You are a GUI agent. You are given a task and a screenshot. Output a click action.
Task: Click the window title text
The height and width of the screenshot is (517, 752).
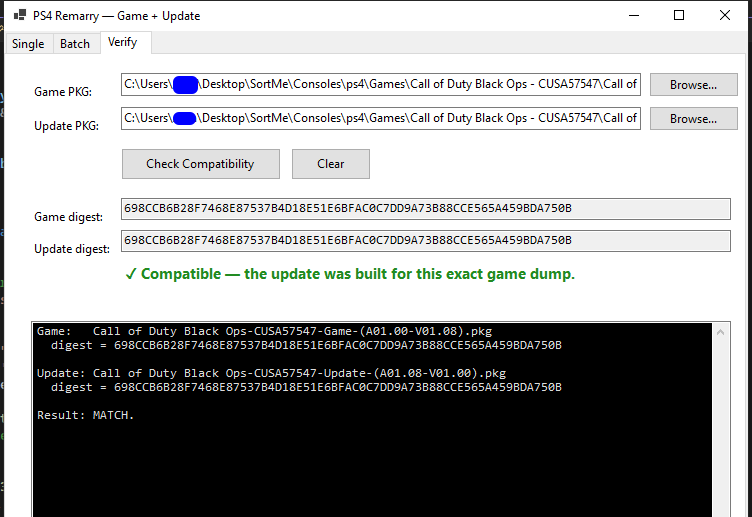(x=117, y=16)
